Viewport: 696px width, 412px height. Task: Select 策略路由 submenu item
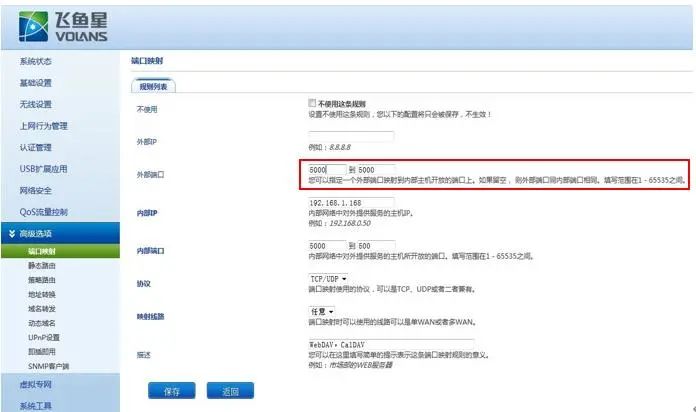pos(42,280)
